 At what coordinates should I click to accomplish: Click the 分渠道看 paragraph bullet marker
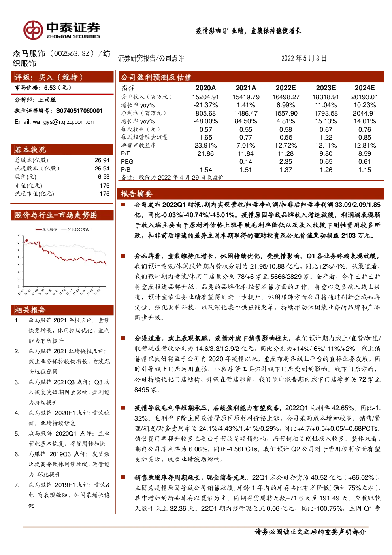click(123, 339)
